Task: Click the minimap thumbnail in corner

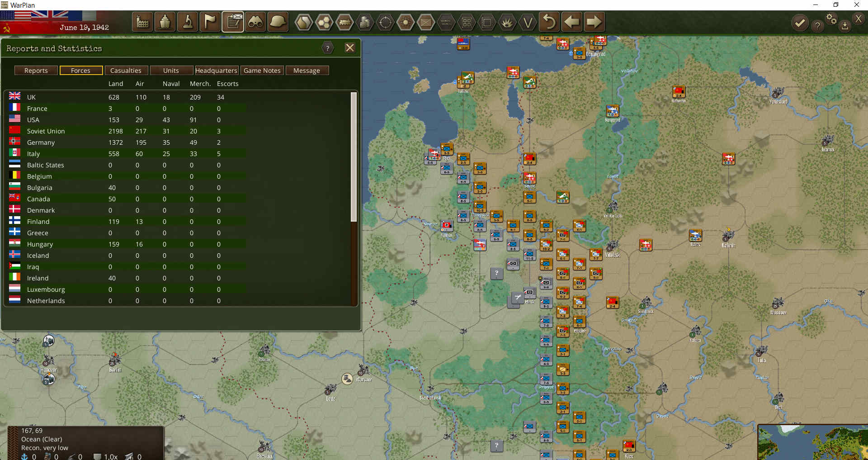Action: (x=813, y=442)
